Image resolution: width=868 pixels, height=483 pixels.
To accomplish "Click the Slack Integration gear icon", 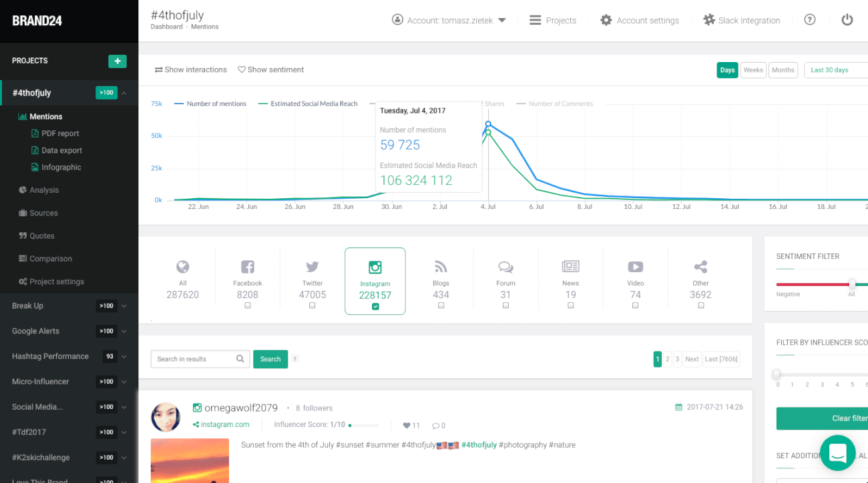I will (x=709, y=20).
